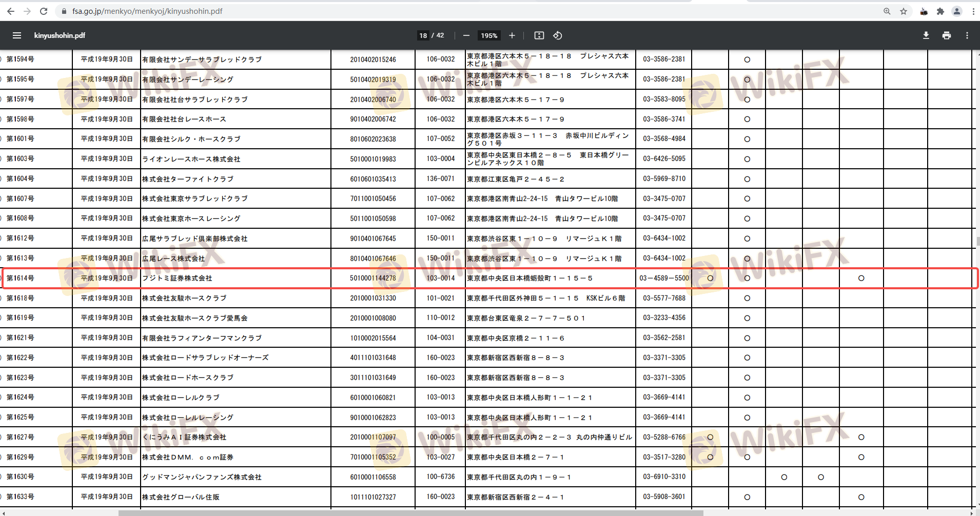The image size is (980, 516).
Task: Click the zoom in plus button
Action: (512, 35)
